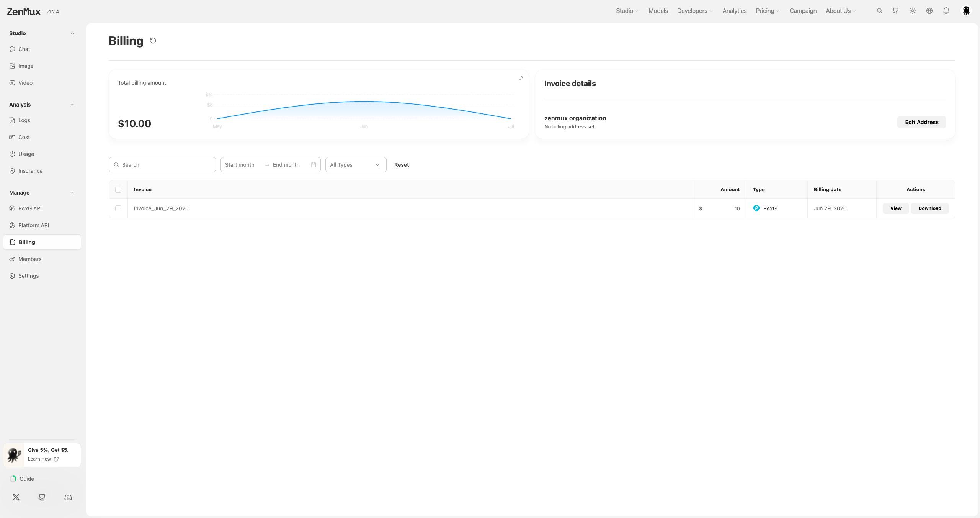Open the X (Twitter) icon in the sidebar footer

[x=16, y=497]
